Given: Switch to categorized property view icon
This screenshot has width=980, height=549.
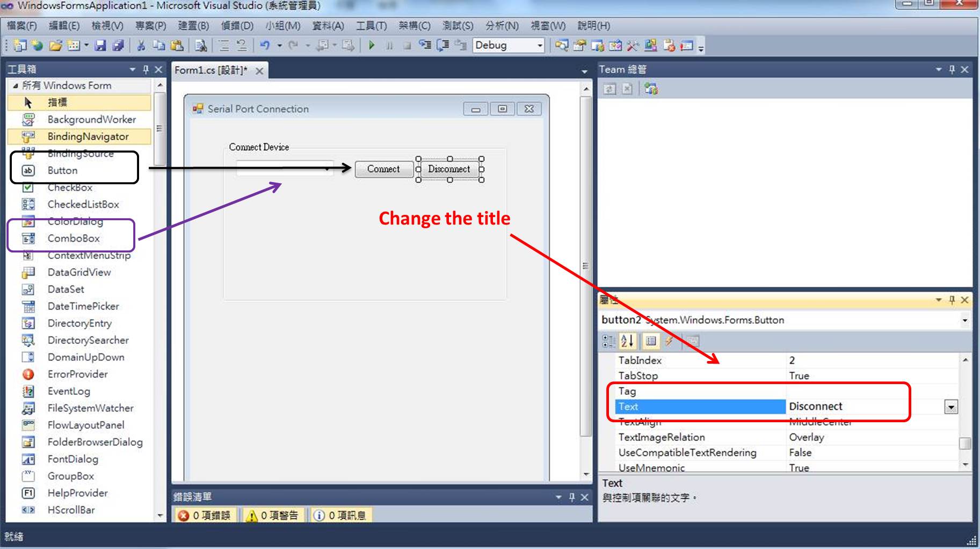Looking at the screenshot, I should [609, 341].
